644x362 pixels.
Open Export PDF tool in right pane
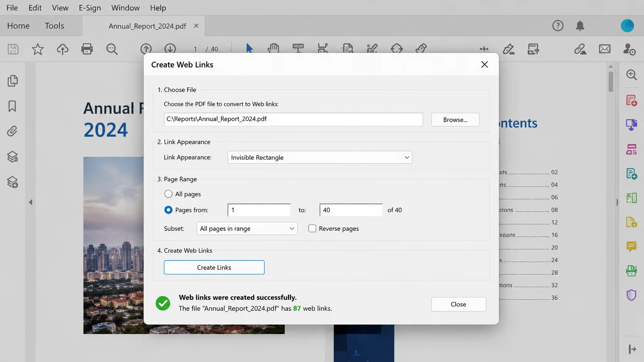click(x=631, y=125)
